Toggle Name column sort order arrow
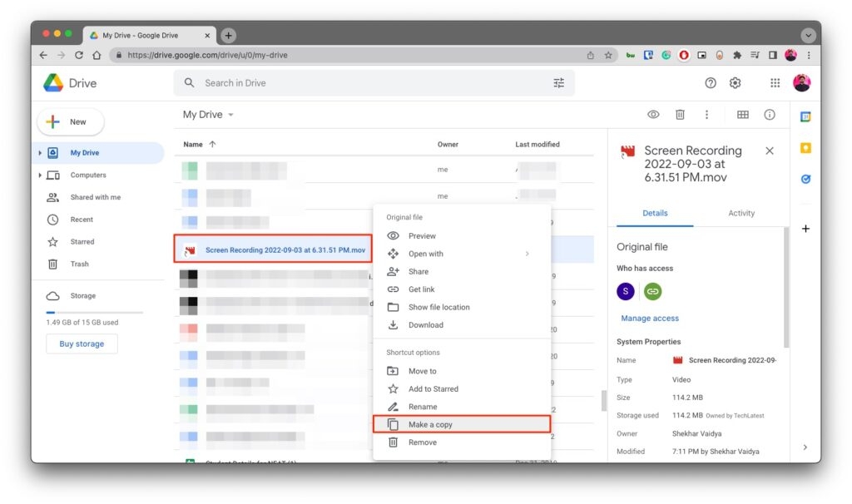 pos(212,145)
